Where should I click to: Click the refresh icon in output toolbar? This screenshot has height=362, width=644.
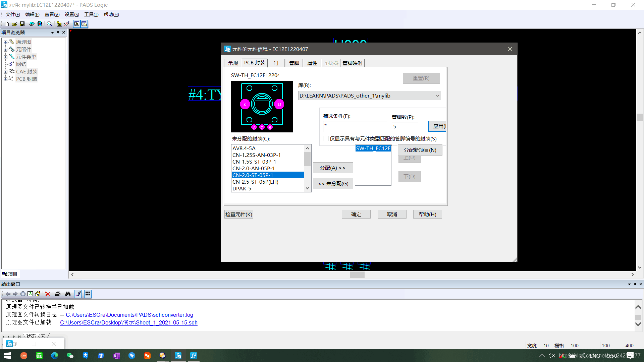coord(30,294)
